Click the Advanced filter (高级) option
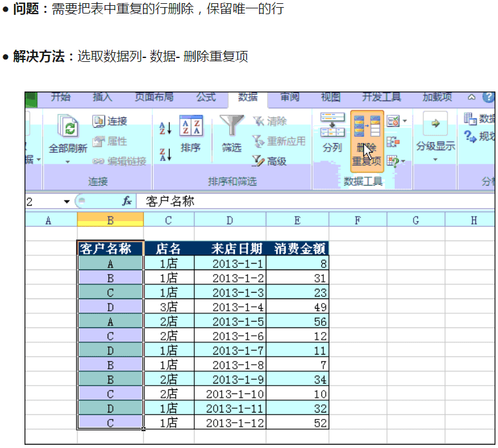The width and height of the screenshot is (498, 448). [270, 161]
